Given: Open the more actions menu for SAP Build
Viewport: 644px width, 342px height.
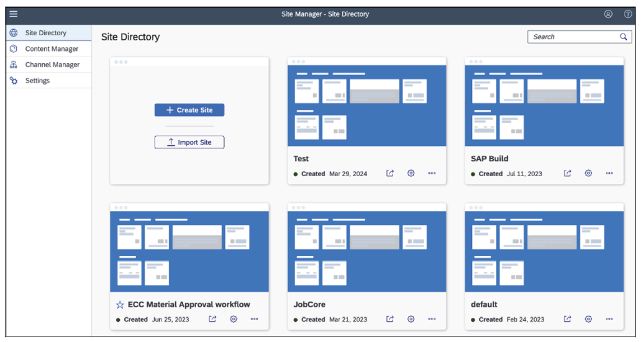Looking at the screenshot, I should 609,173.
